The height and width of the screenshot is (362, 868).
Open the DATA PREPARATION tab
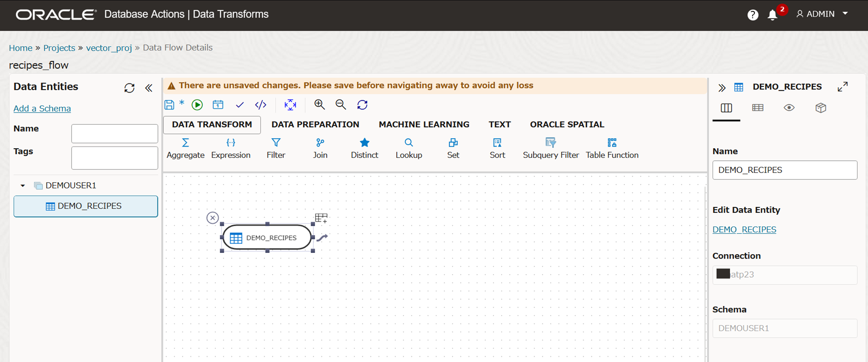(315, 124)
